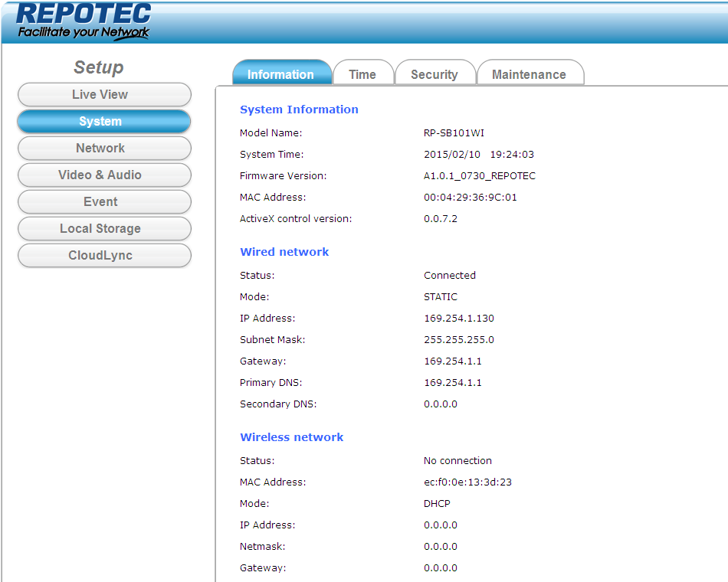Open the Security tab
This screenshot has height=582, width=728.
tap(434, 74)
